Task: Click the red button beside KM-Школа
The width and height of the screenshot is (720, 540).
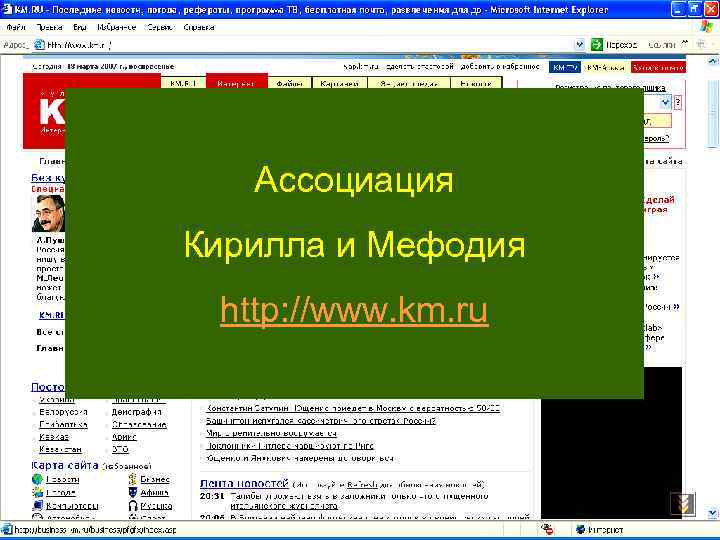Action: click(x=658, y=67)
